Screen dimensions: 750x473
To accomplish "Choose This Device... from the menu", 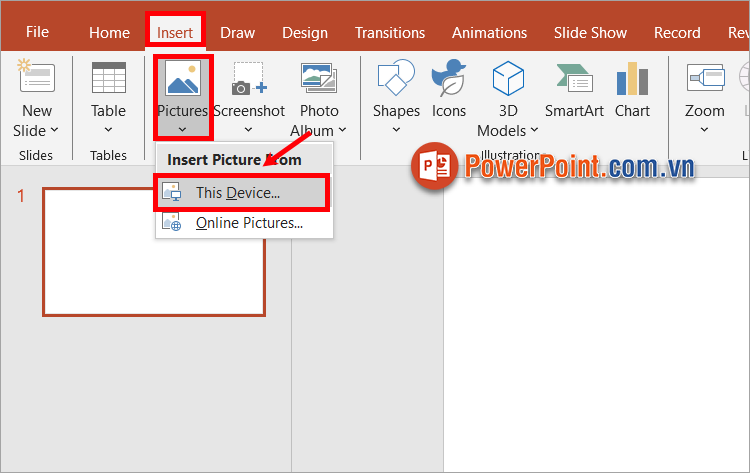I will pos(242,193).
